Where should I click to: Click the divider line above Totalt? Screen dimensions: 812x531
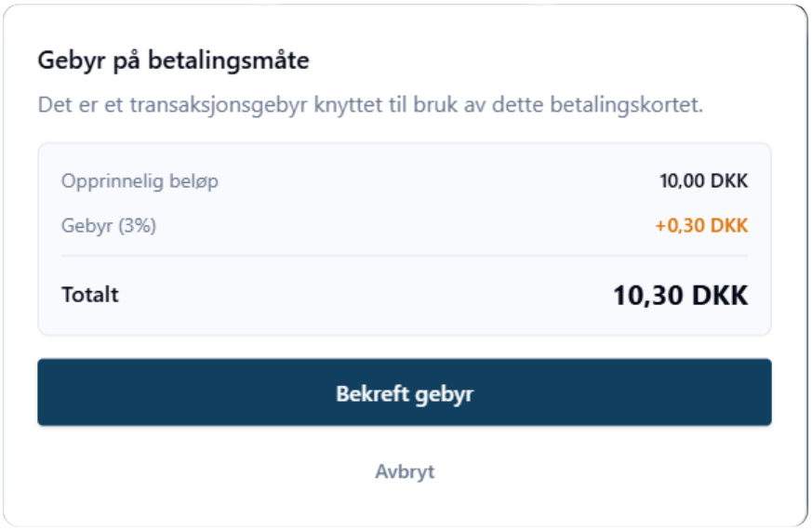405,256
